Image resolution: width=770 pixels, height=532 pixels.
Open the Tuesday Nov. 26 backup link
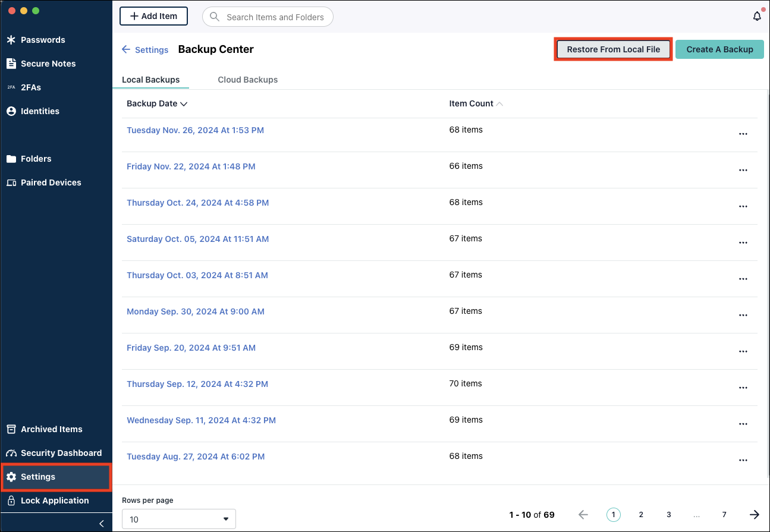(x=195, y=130)
